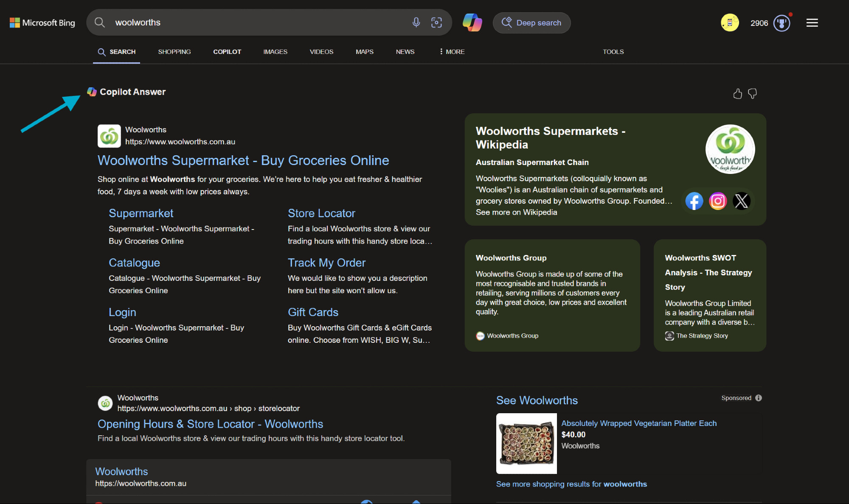The image size is (849, 504).
Task: Open Copilot colorful icon beside search box
Action: [x=472, y=22]
